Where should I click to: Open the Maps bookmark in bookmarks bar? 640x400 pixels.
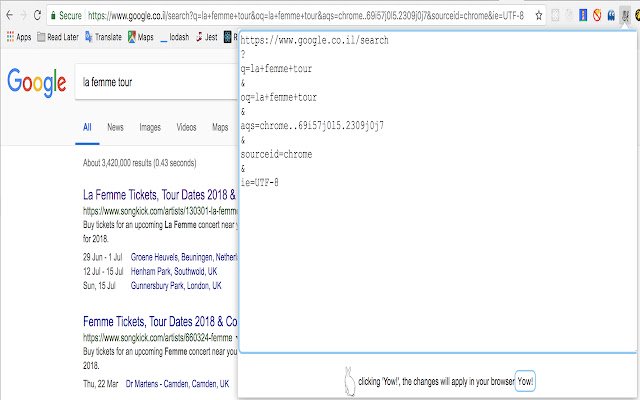click(x=141, y=37)
